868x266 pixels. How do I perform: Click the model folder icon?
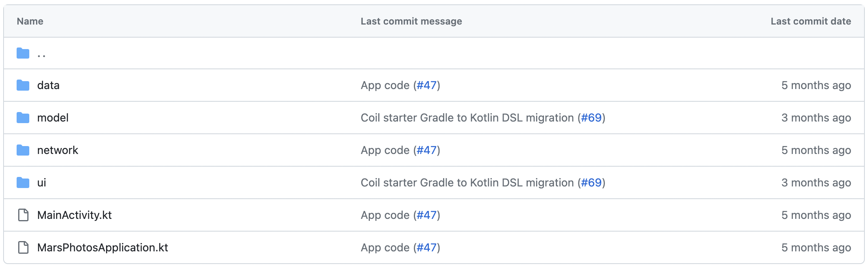pos(23,118)
